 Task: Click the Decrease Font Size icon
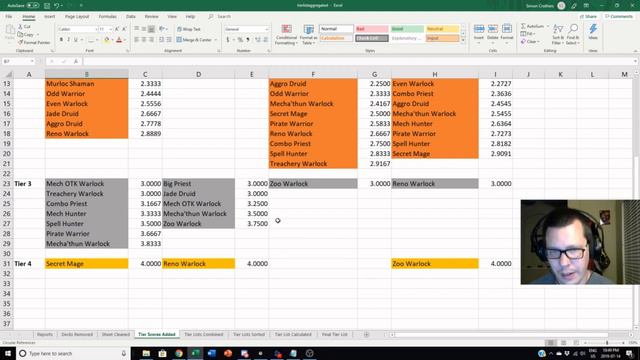click(x=124, y=29)
